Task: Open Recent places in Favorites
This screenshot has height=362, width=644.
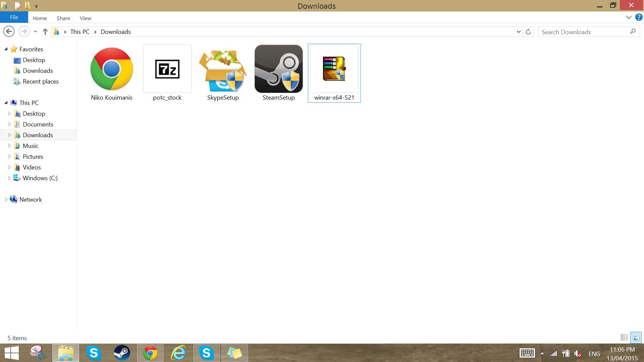Action: coord(41,81)
